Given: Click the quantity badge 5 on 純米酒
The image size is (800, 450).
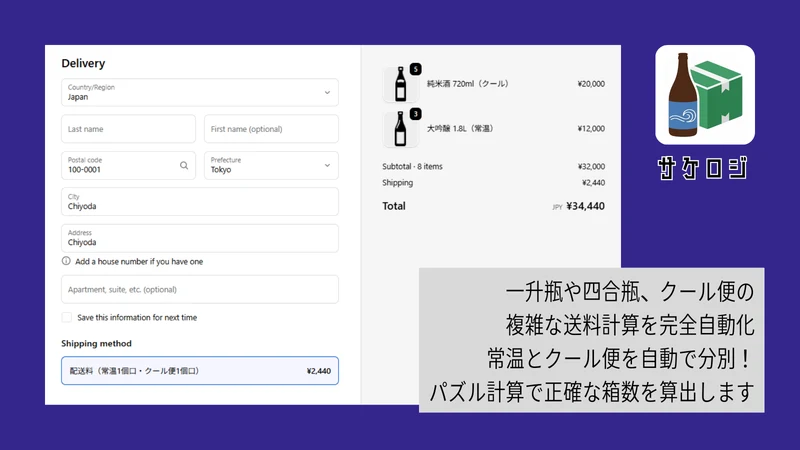Looking at the screenshot, I should [x=416, y=69].
